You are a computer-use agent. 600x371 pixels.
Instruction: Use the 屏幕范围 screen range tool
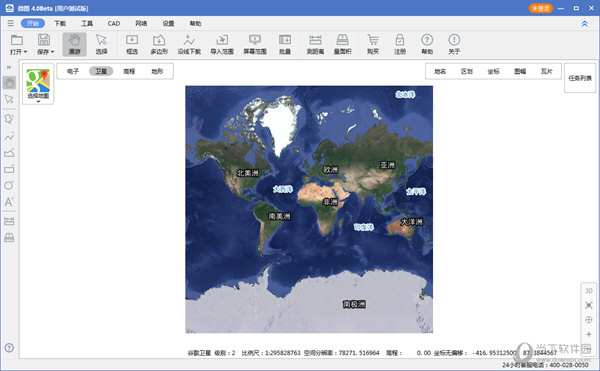click(x=255, y=44)
